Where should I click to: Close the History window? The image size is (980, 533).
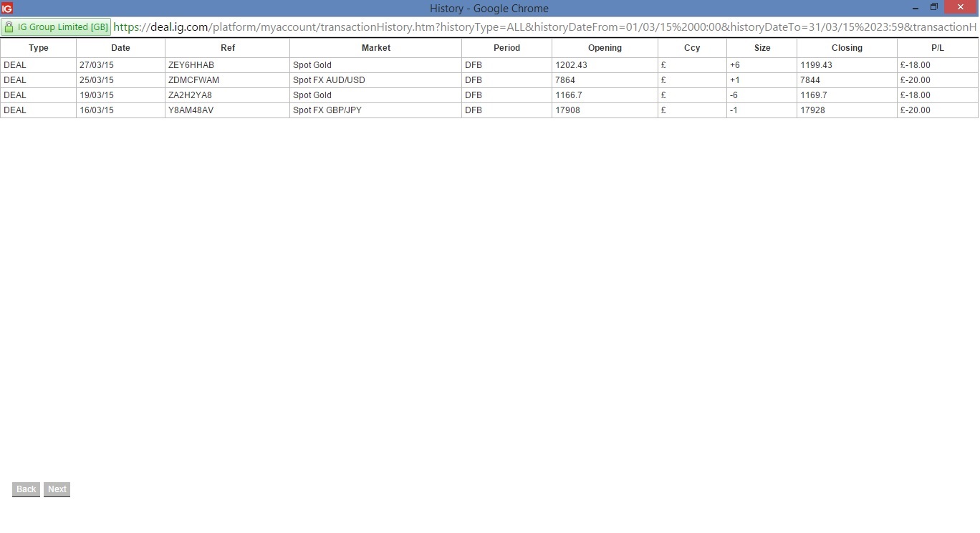point(961,7)
